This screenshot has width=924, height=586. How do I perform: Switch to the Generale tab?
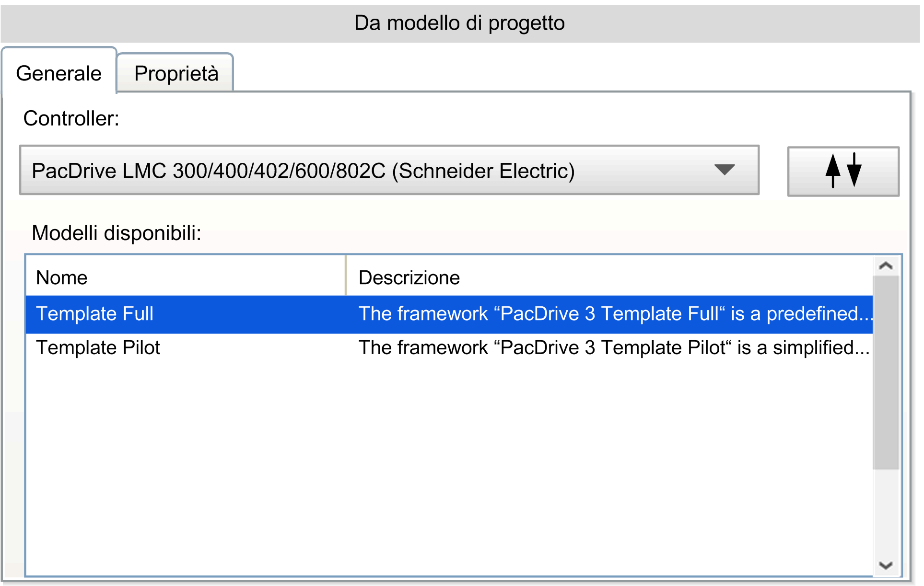pyautogui.click(x=58, y=73)
